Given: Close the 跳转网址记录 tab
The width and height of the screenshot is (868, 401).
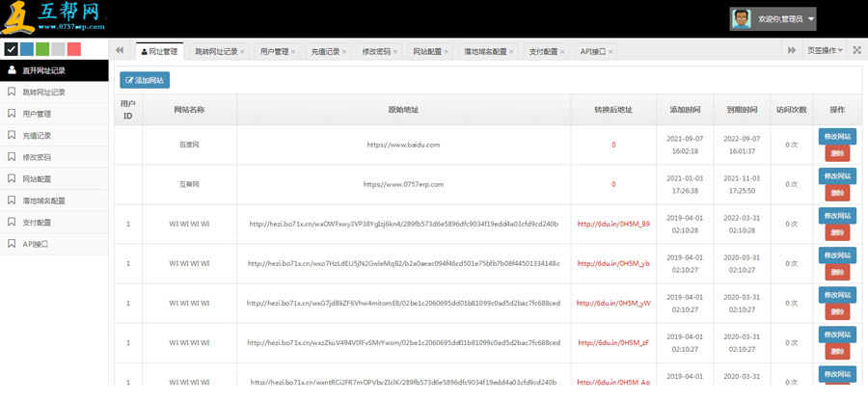Looking at the screenshot, I should (x=242, y=52).
